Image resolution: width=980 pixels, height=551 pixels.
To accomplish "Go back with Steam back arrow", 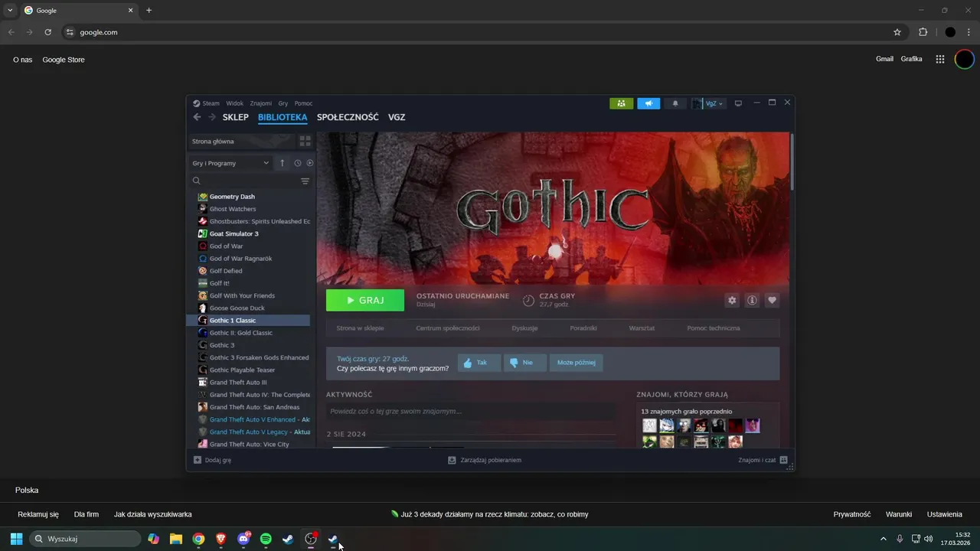I will point(197,117).
